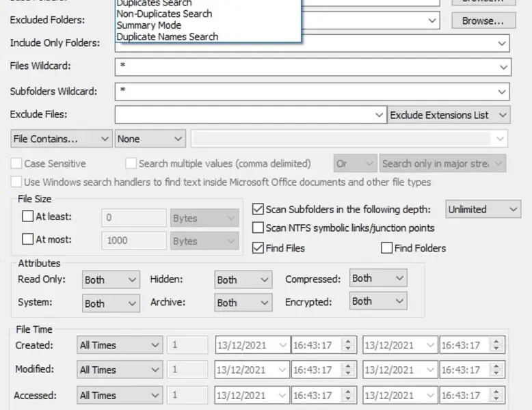532x410 pixels.
Task: Uncheck Scan Subfolders in following depth
Action: coord(258,209)
